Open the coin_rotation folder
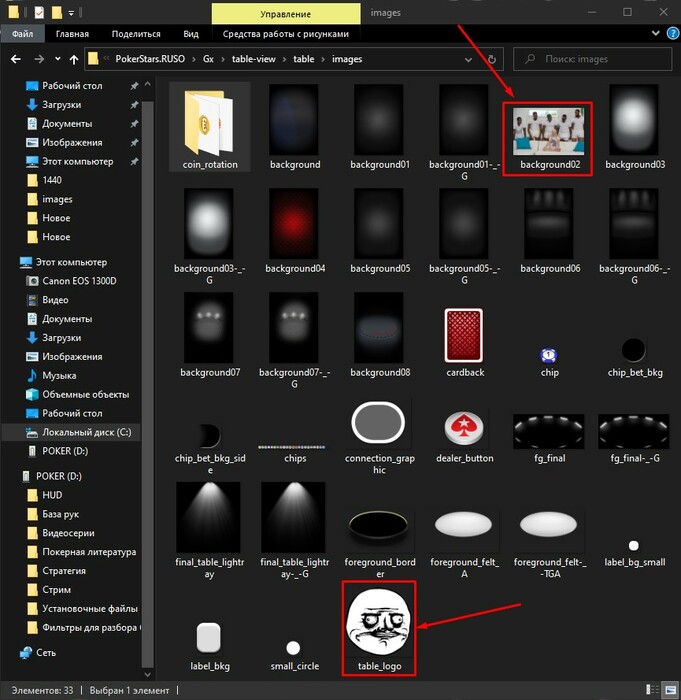Viewport: 681px width, 700px height. [x=209, y=127]
